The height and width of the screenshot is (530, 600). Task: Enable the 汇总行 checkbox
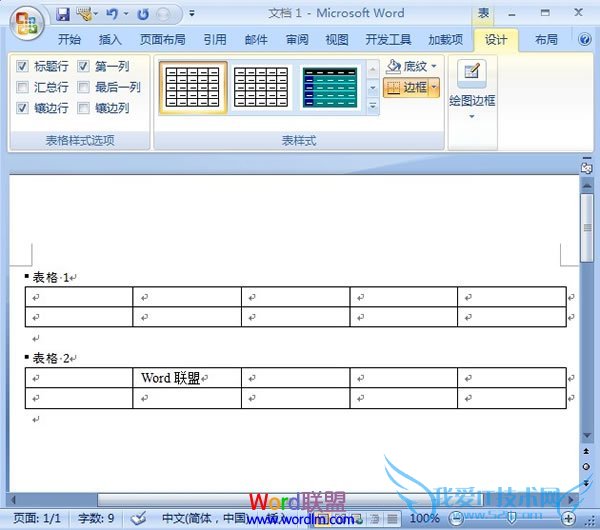tap(22, 88)
